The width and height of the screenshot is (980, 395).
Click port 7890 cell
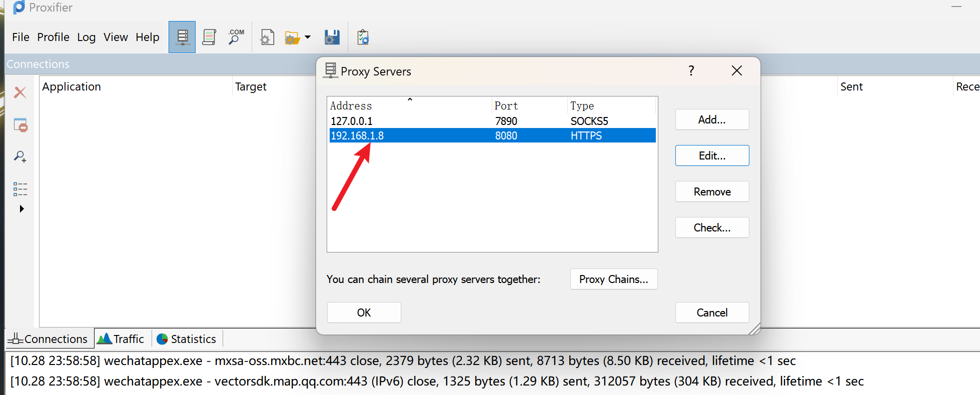506,121
